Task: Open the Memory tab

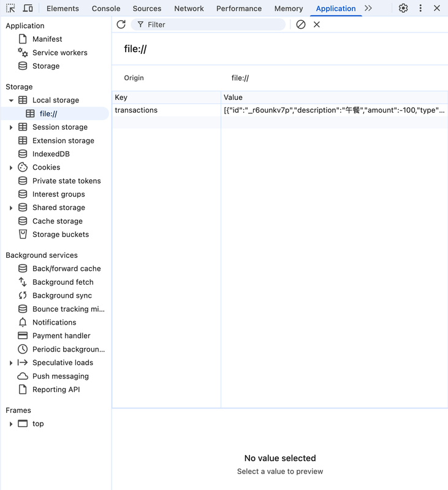Action: click(289, 9)
